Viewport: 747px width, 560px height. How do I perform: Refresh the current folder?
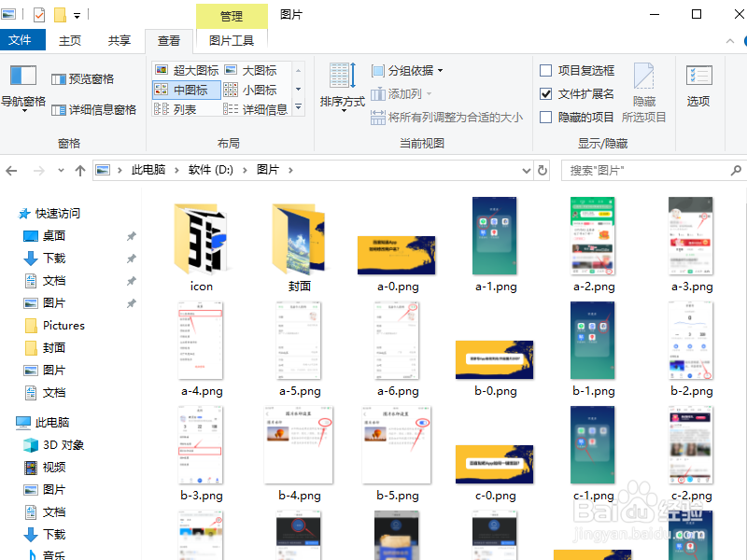pyautogui.click(x=543, y=171)
